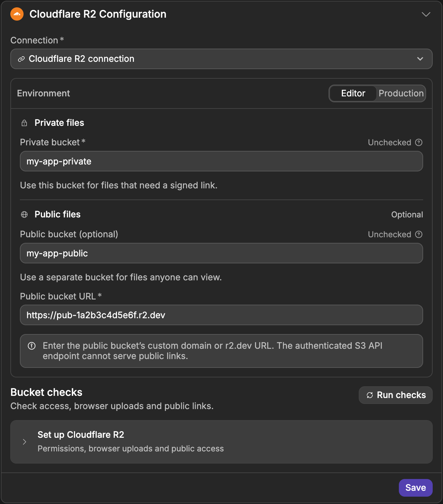This screenshot has height=504, width=443.
Task: Focus the Public bucket URL field
Action: (221, 315)
